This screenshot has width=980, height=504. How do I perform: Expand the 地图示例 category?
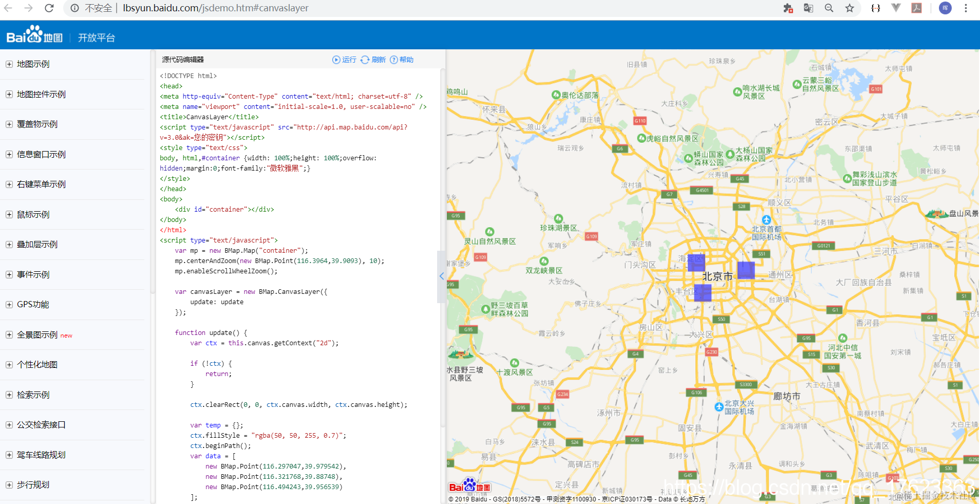(9, 64)
